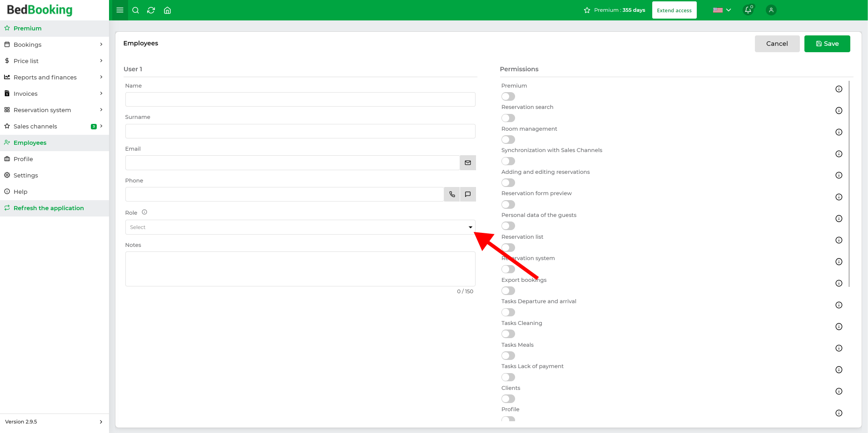
Task: Expand Reservation system sidebar menu
Action: click(55, 110)
